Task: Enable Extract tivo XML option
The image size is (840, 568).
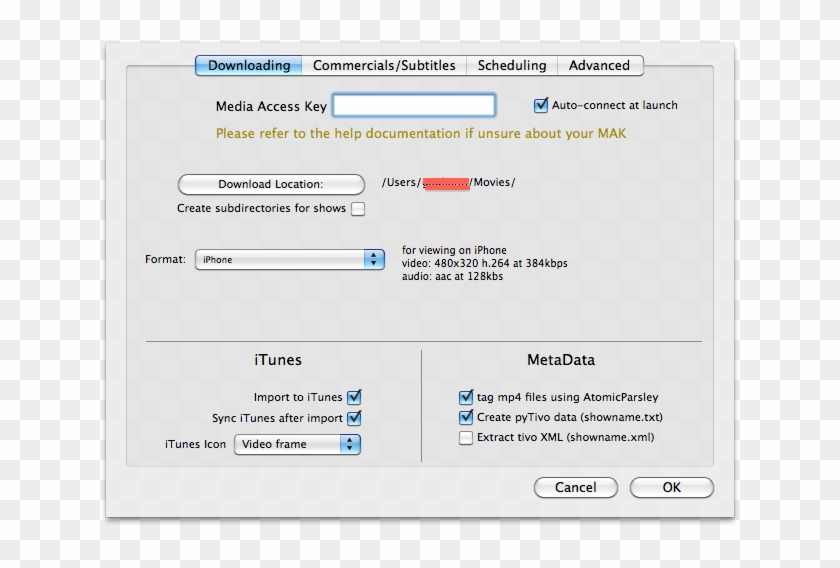Action: point(466,438)
